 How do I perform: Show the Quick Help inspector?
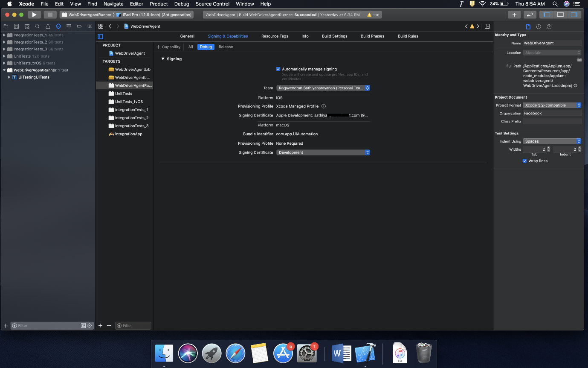point(549,26)
